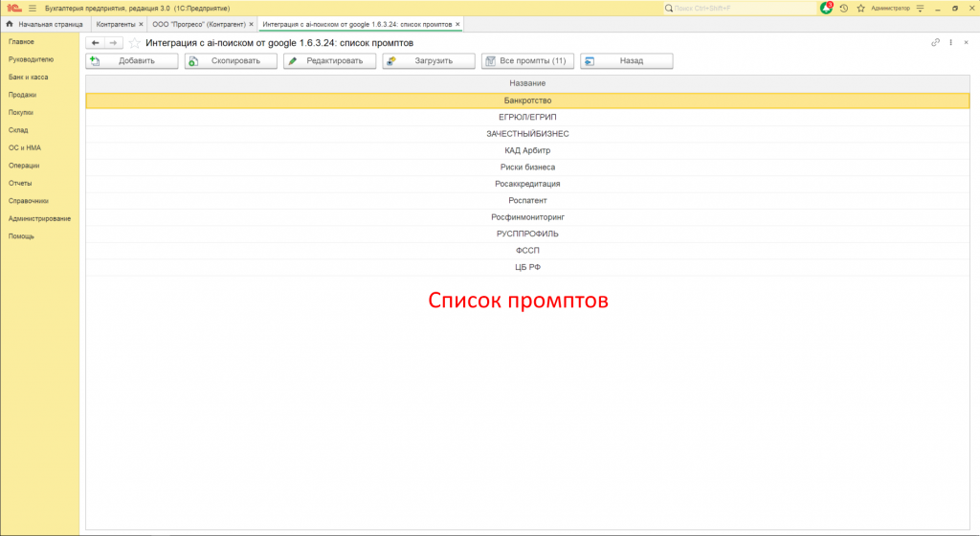This screenshot has width=980, height=536.
Task: Open notifications bell icon
Action: (x=826, y=8)
